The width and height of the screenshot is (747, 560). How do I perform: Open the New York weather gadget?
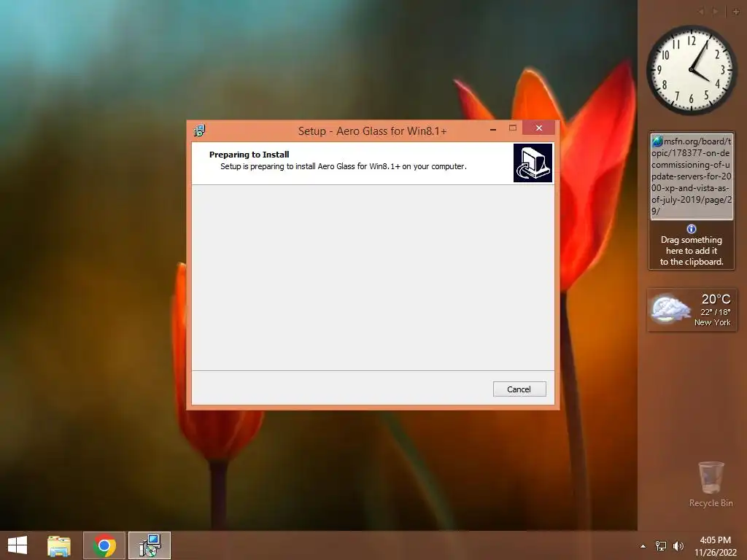click(x=692, y=309)
